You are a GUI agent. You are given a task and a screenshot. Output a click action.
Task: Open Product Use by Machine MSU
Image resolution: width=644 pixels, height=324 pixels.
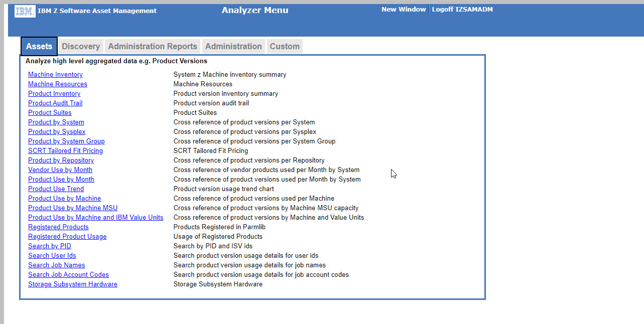click(72, 208)
